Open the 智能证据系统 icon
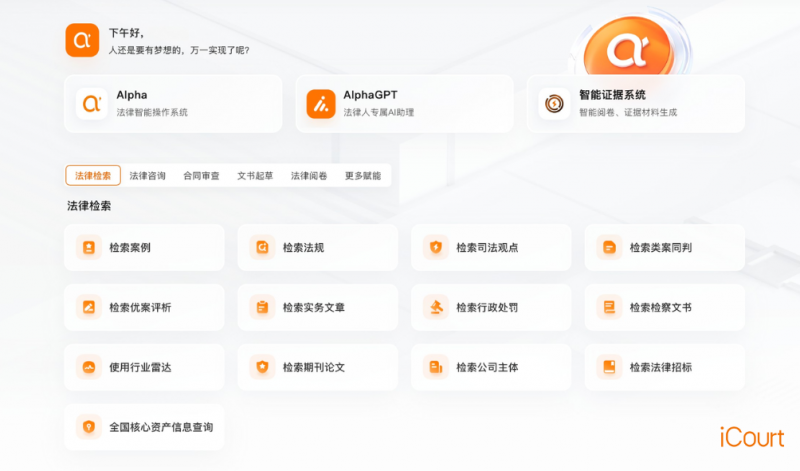The image size is (800, 471). (553, 103)
